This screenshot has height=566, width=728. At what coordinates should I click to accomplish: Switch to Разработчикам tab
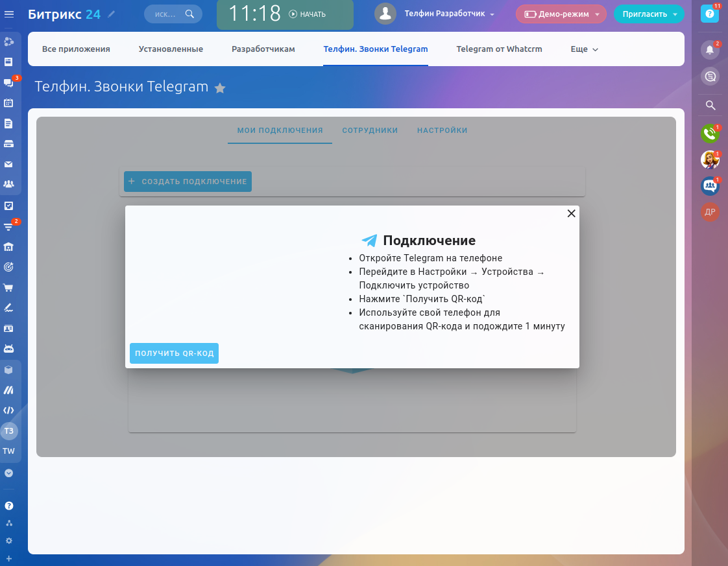[263, 49]
